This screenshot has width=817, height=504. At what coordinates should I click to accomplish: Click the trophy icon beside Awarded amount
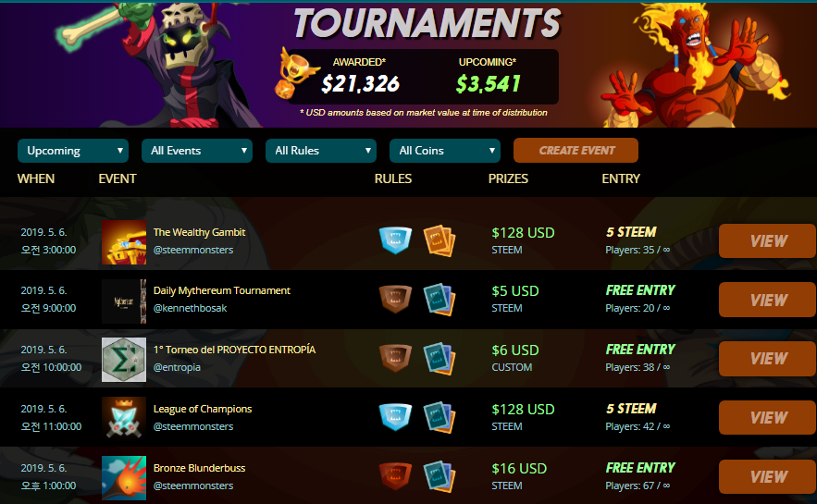[x=294, y=72]
